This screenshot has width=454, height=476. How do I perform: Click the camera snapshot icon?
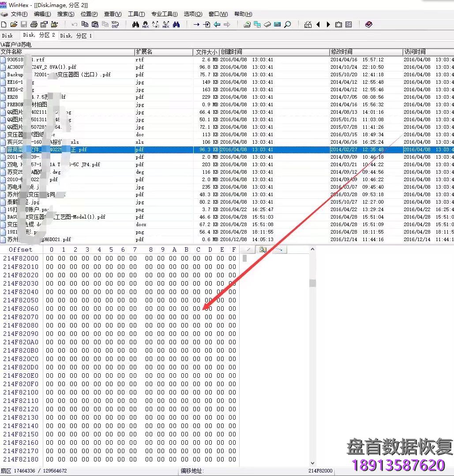click(338, 25)
